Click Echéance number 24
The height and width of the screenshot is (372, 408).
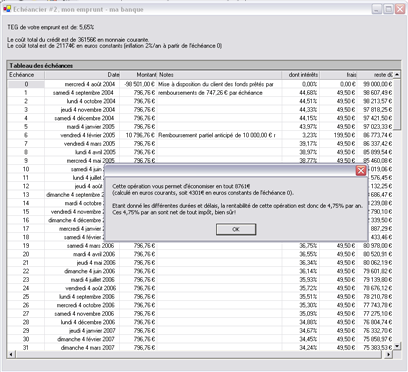coord(26,288)
